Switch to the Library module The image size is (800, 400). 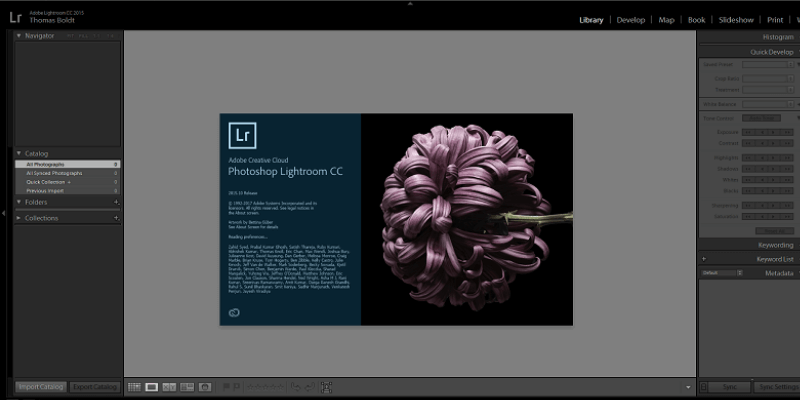tap(591, 20)
